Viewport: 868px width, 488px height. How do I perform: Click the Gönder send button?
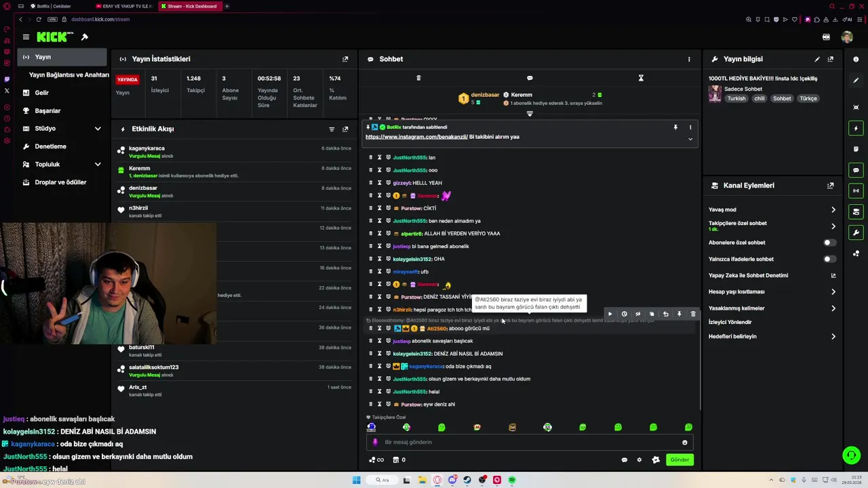pyautogui.click(x=679, y=460)
